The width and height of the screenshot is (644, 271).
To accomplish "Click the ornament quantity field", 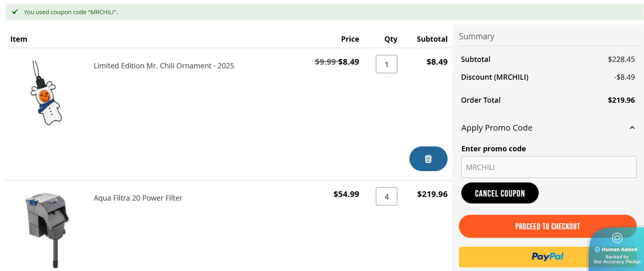I will pyautogui.click(x=386, y=64).
